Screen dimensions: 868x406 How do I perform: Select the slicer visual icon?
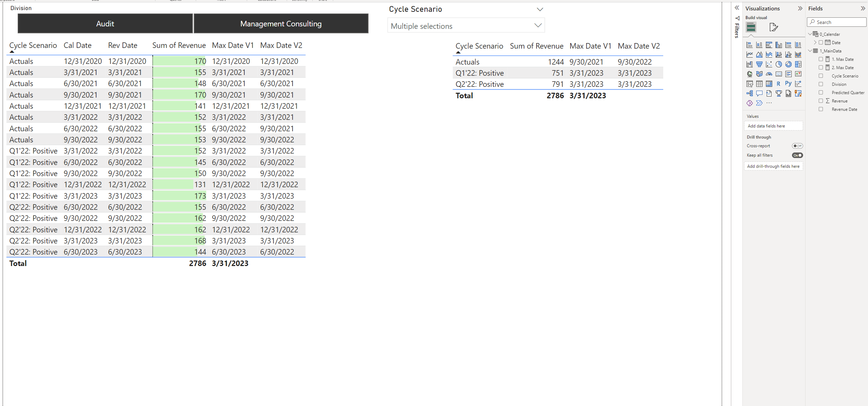pyautogui.click(x=749, y=84)
